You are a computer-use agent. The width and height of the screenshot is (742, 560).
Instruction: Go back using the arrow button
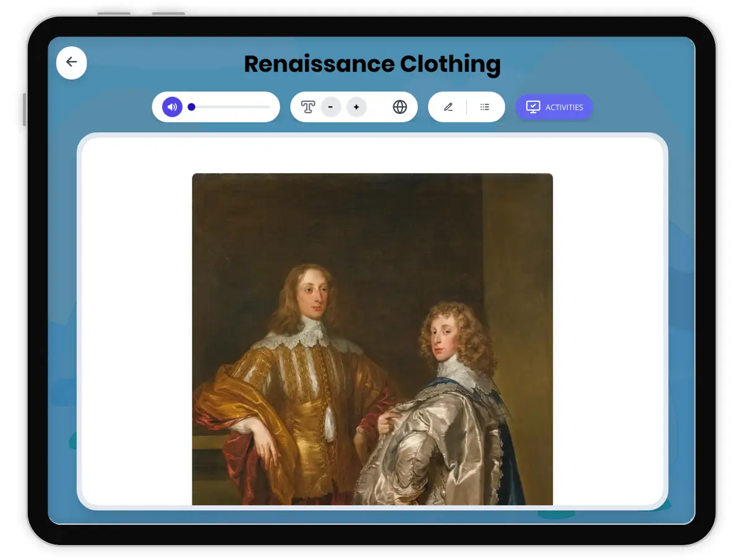pyautogui.click(x=72, y=62)
